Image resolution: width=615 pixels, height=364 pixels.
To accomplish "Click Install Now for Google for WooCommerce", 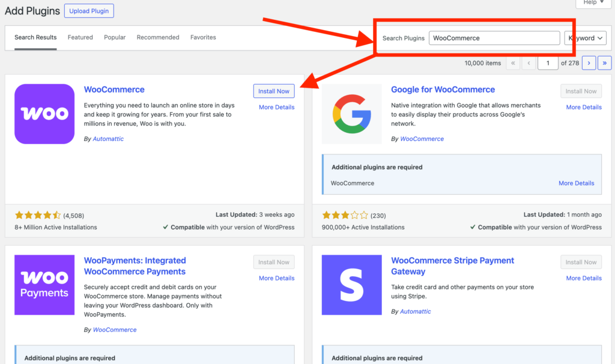I will (581, 91).
